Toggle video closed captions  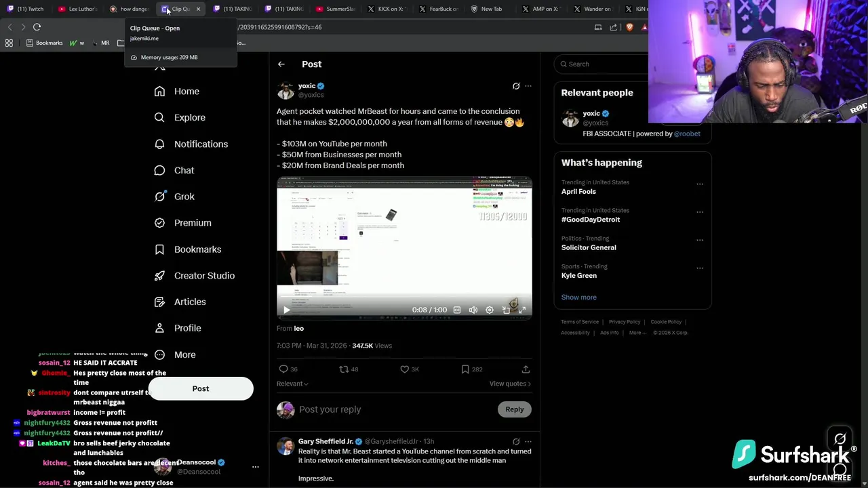(457, 310)
